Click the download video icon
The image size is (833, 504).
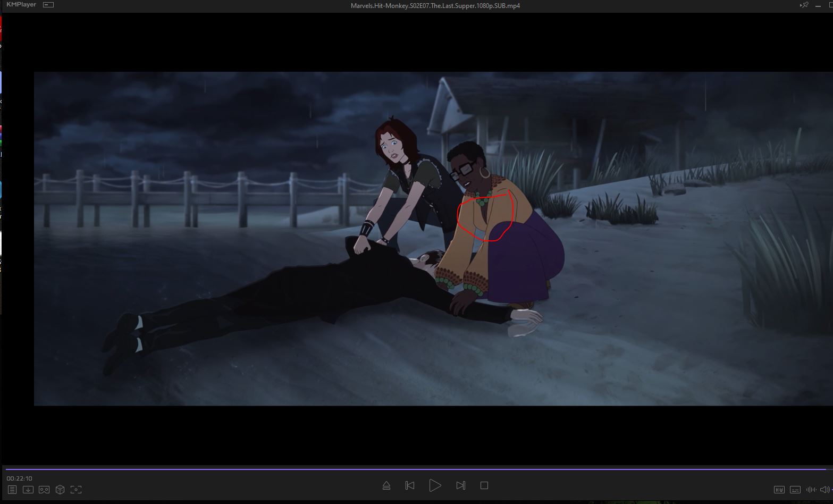[28, 490]
